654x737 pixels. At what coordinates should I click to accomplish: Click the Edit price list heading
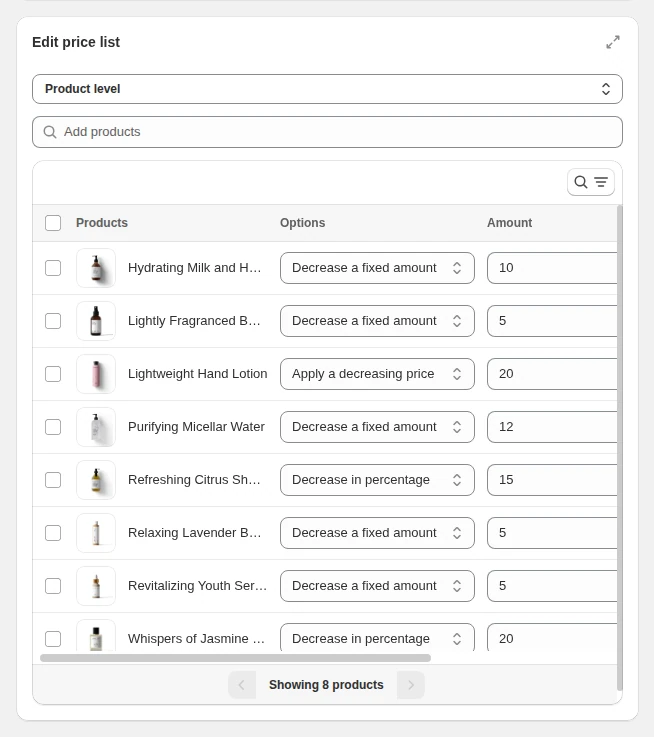click(x=76, y=42)
